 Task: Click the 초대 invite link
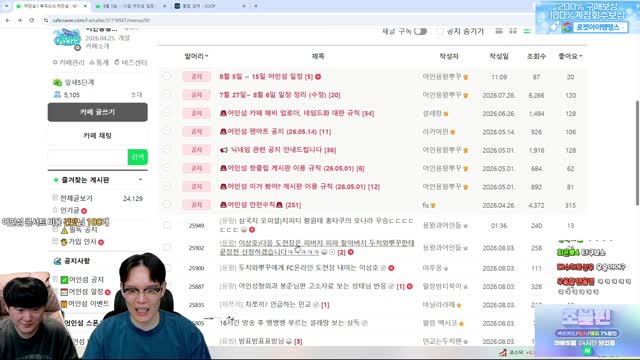point(137,95)
